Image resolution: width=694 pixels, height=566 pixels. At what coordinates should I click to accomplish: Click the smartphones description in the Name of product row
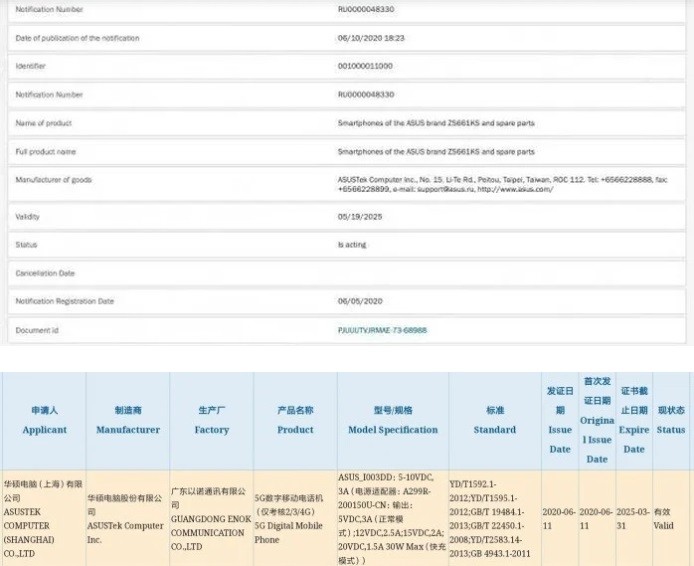point(436,123)
